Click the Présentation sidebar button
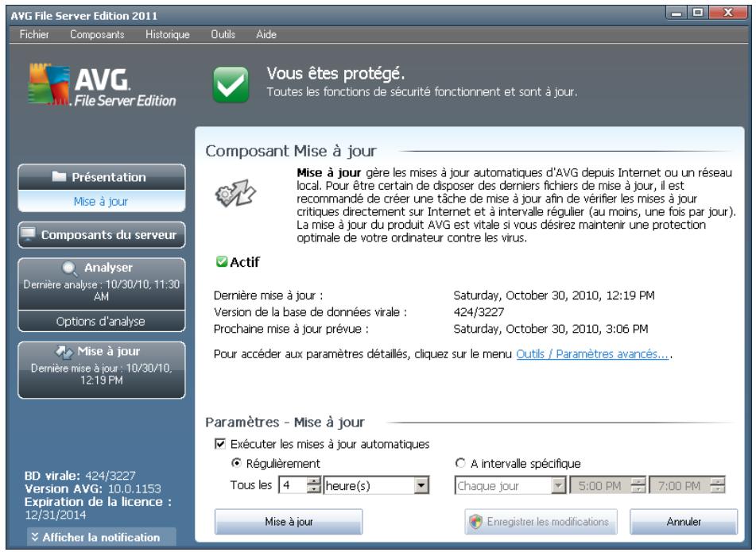Viewport: 756px width, 552px height. point(101,177)
